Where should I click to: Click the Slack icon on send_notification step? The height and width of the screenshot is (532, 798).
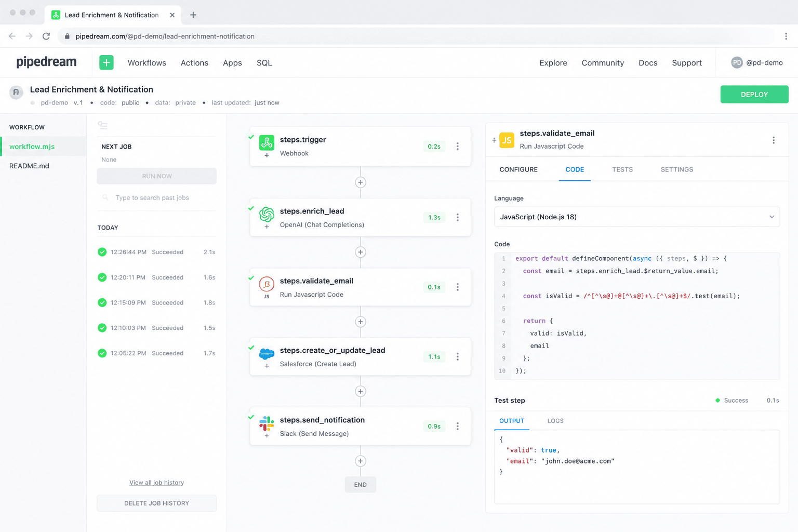[x=267, y=423]
